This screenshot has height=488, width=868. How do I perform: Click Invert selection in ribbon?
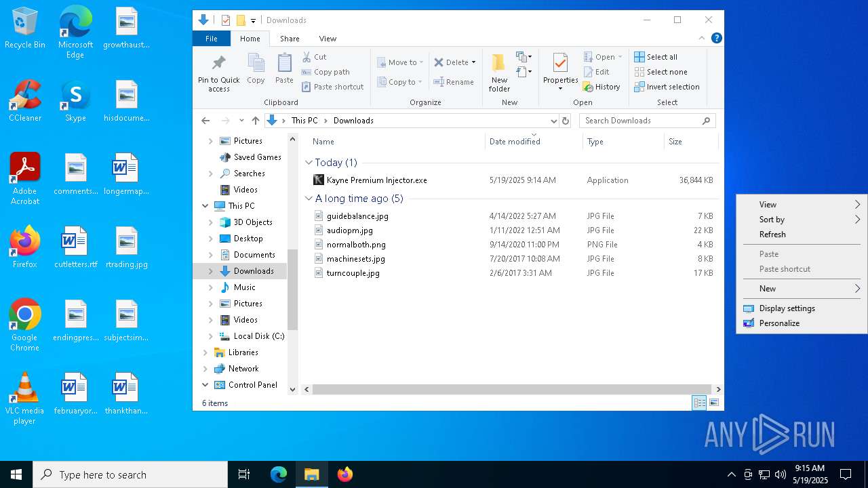[667, 87]
